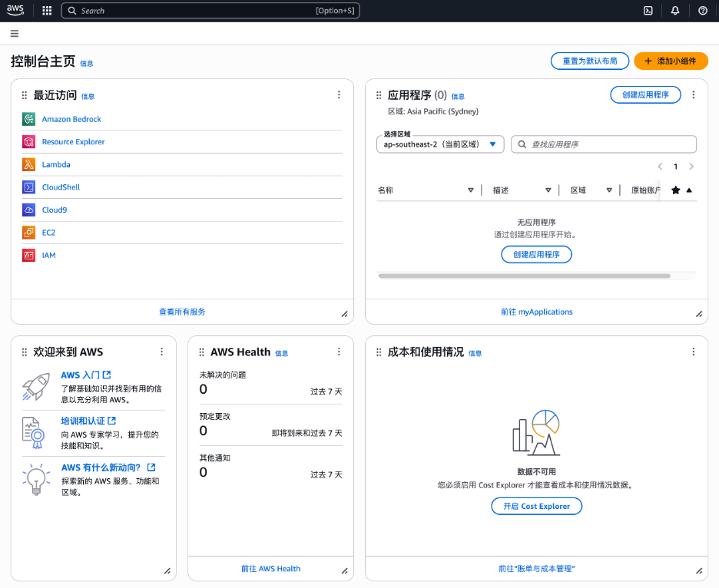
Task: Open Cloud9 link in recently visited
Action: pyautogui.click(x=54, y=210)
